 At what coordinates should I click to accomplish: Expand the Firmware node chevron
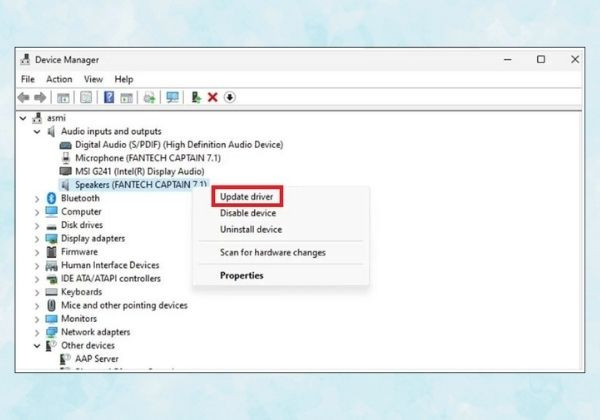click(x=37, y=252)
